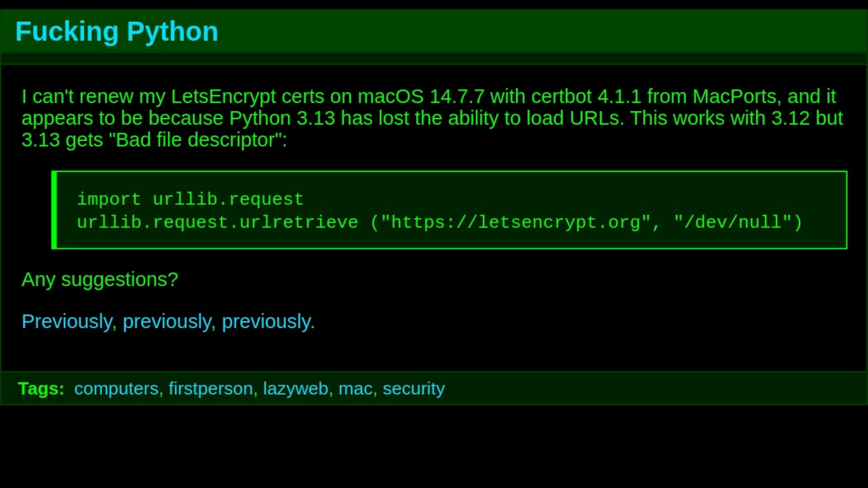The image size is (868, 488).
Task: Open the "mac" tag page
Action: tap(355, 389)
